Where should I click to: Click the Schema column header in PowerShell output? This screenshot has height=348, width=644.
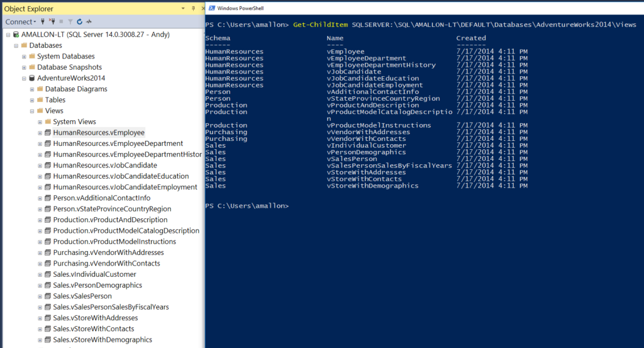point(218,38)
